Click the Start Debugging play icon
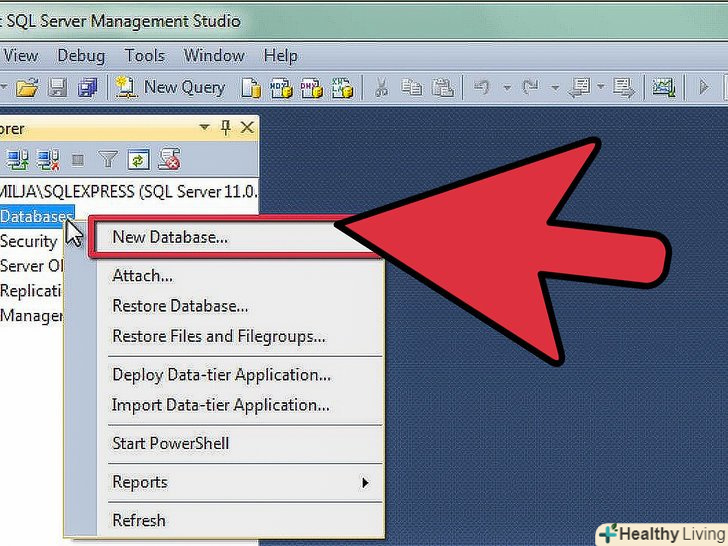 pos(704,87)
